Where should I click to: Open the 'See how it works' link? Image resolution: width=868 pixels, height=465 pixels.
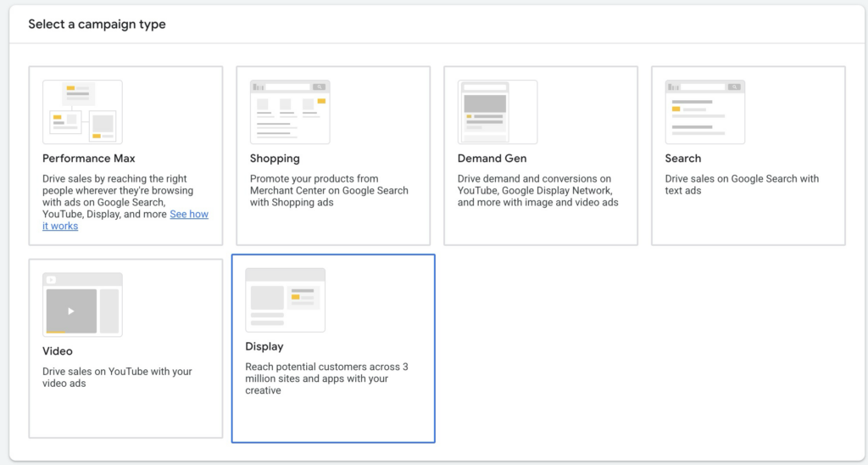[188, 215]
